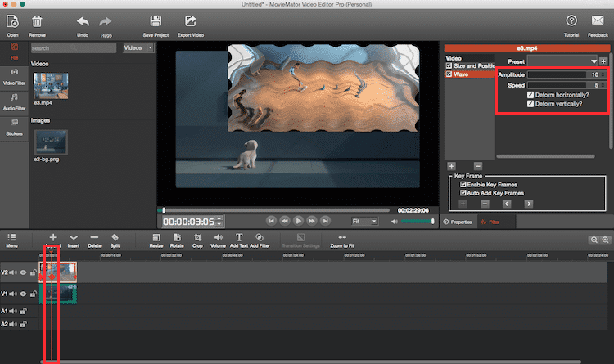This screenshot has width=614, height=364.
Task: Switch to the Properties tab
Action: (x=458, y=222)
